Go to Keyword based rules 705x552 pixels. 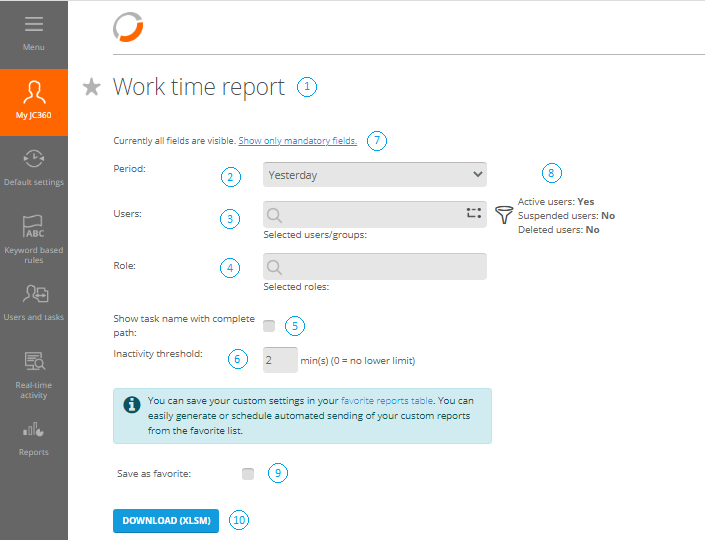[34, 239]
